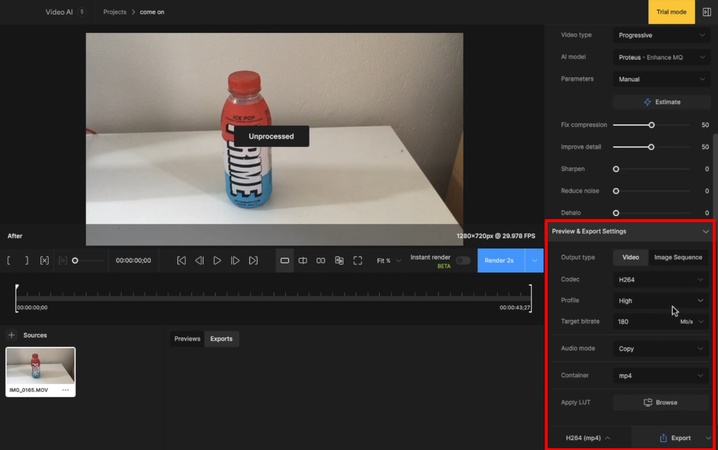718x450 pixels.
Task: Click the 00:00:00;00 timecode display
Action: click(x=133, y=260)
